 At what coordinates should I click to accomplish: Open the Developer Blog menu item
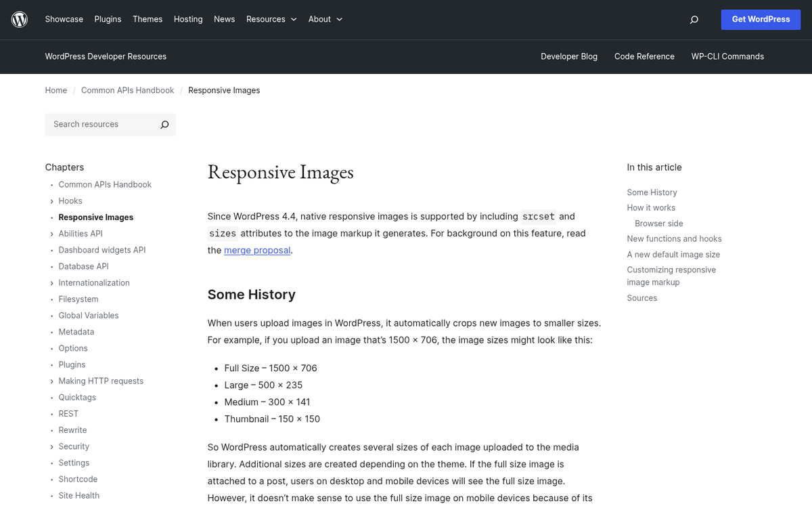click(569, 57)
